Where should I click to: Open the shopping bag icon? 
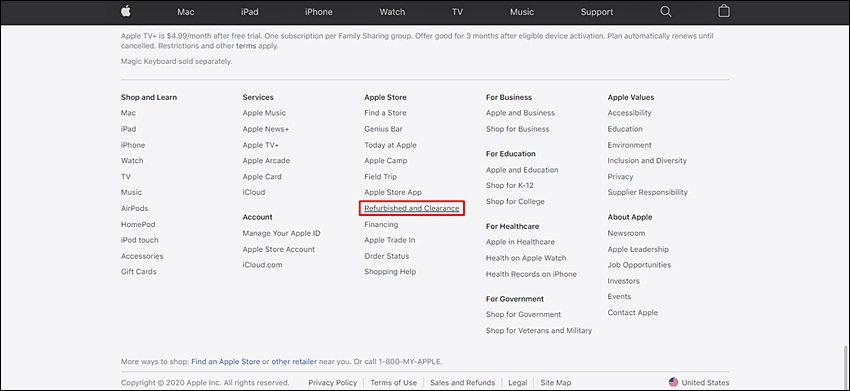724,11
